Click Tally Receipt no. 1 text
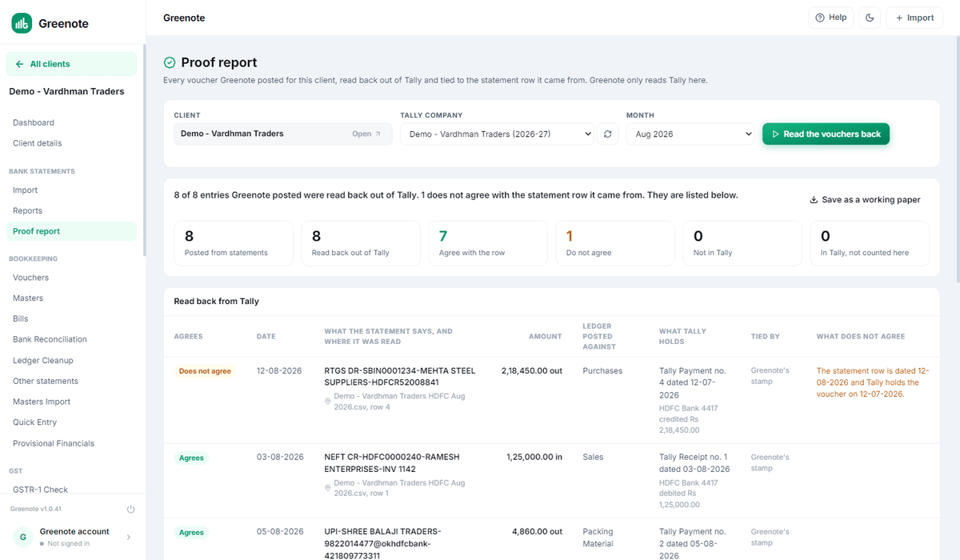This screenshot has width=960, height=560. (694, 463)
